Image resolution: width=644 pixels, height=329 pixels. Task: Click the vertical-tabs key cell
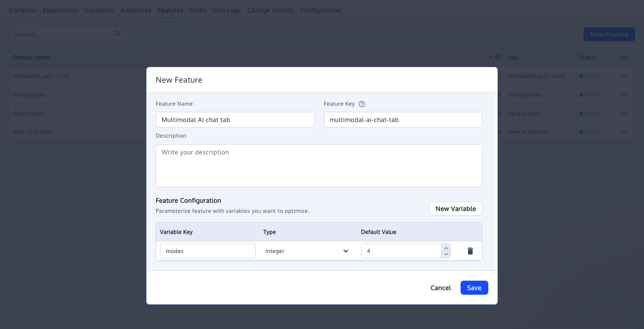(525, 95)
